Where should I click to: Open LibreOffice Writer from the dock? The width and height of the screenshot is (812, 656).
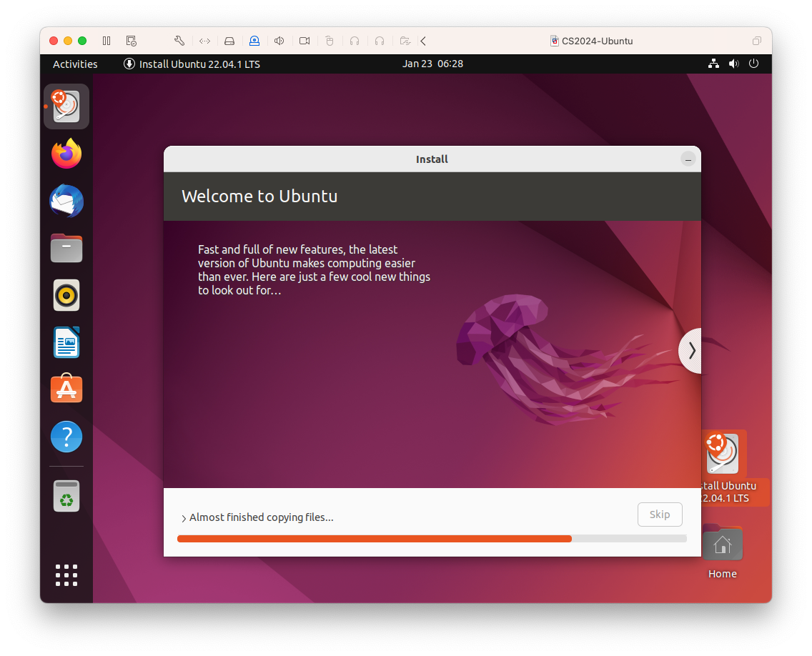click(x=66, y=342)
